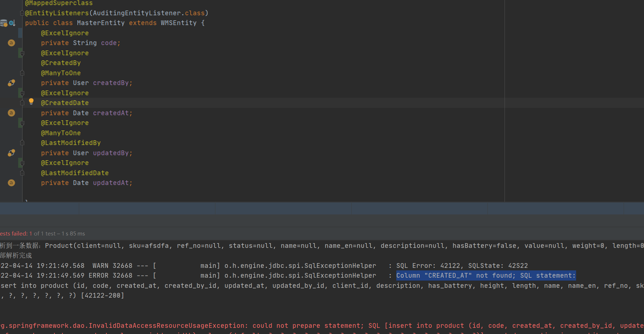Click the highlighted 'Column "CREATED_AT" not found' text

tap(486, 275)
